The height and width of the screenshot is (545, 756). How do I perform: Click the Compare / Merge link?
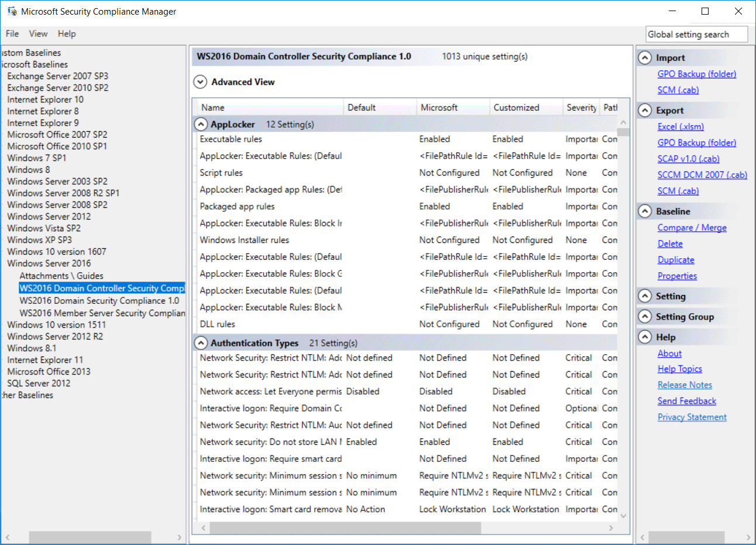click(692, 228)
